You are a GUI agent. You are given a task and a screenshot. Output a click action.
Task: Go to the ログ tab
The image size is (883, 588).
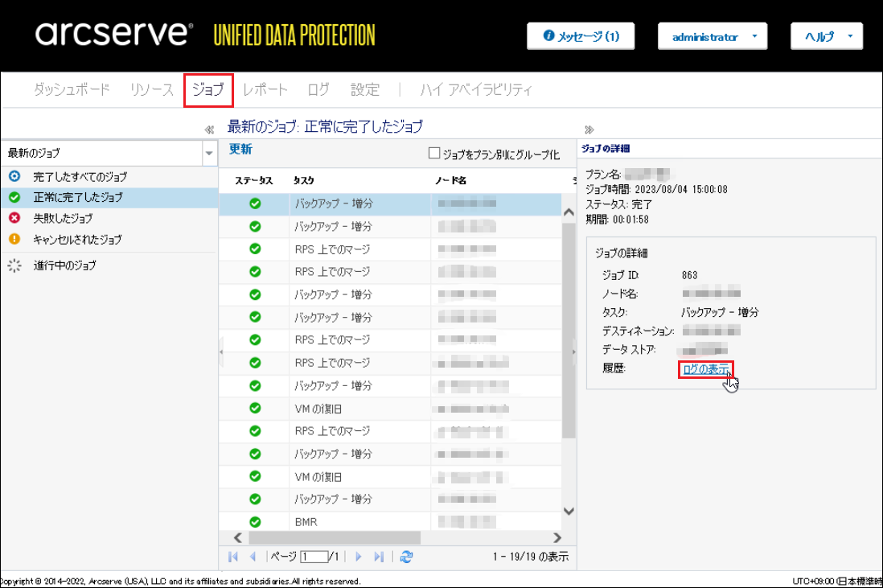coord(318,89)
